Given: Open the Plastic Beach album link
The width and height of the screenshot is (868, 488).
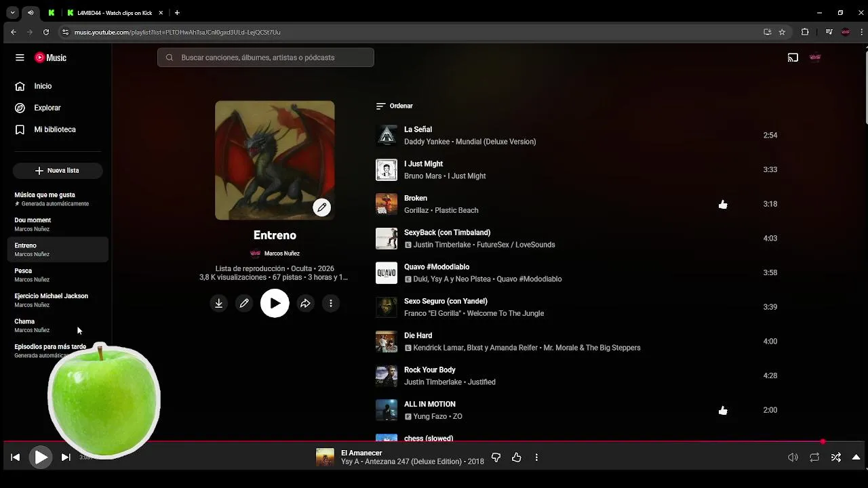Looking at the screenshot, I should click(x=456, y=210).
